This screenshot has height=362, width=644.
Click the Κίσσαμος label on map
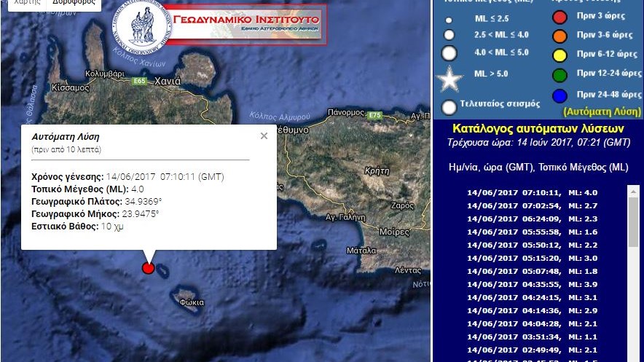(70, 88)
